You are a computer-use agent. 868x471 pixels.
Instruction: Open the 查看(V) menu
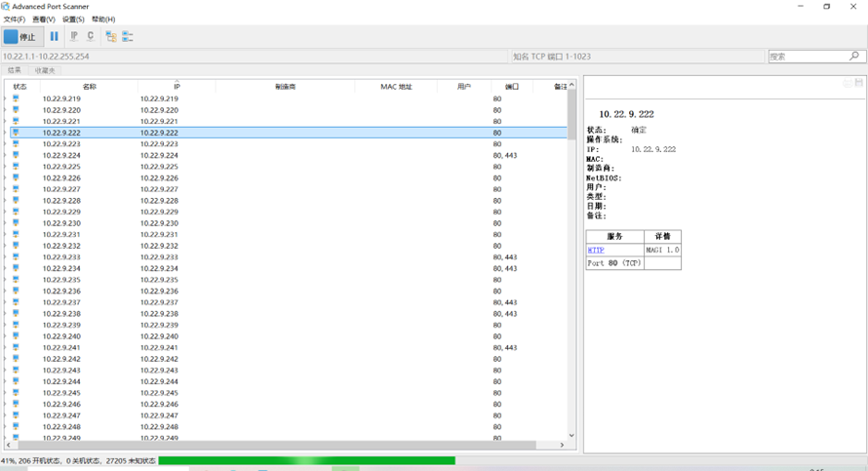click(x=44, y=20)
